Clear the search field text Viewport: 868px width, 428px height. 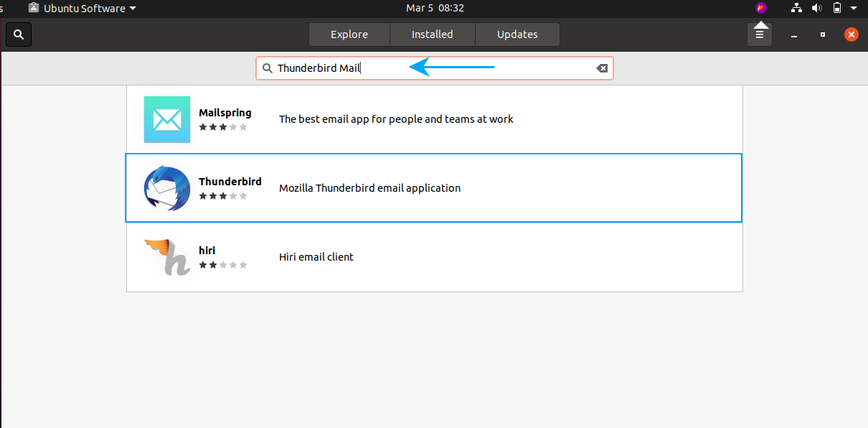(x=603, y=68)
